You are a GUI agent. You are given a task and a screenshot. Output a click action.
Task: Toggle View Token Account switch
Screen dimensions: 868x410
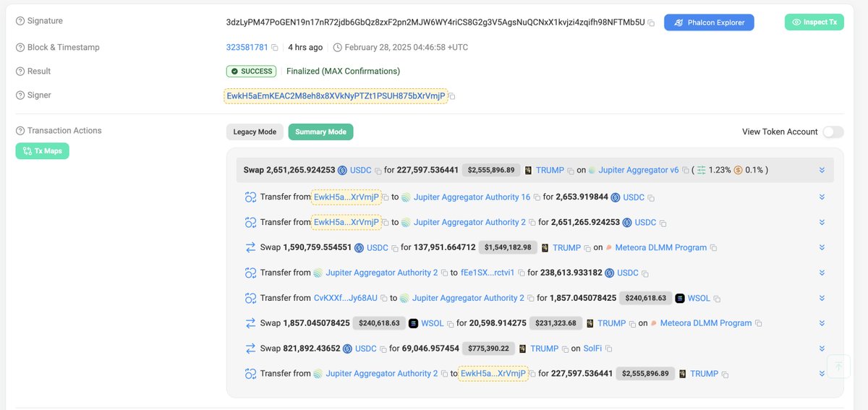pos(833,132)
